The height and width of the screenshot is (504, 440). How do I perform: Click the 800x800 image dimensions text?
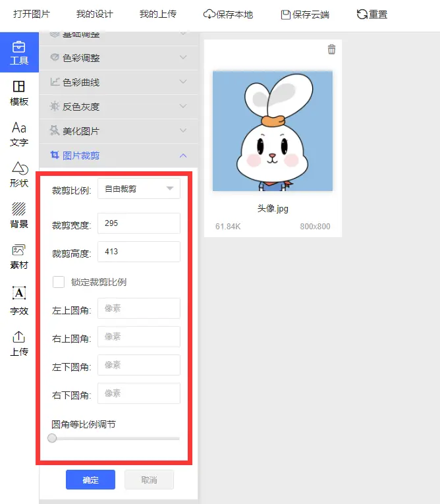pos(315,227)
